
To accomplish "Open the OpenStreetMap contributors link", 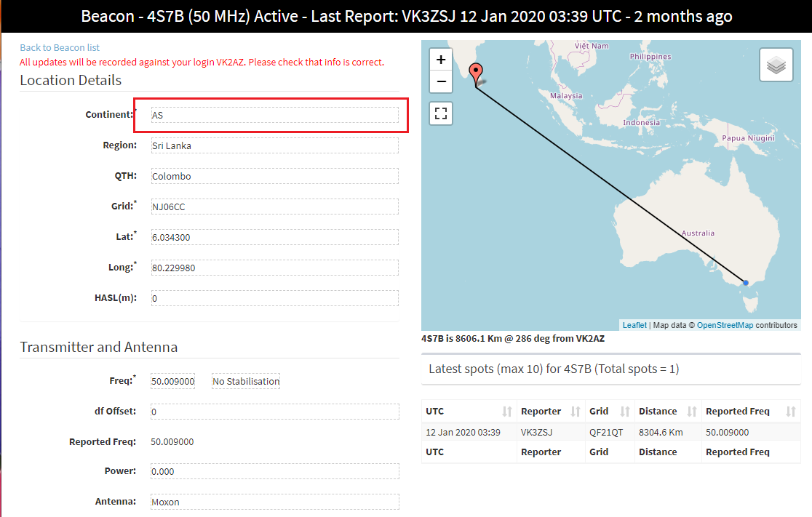I will click(x=725, y=325).
